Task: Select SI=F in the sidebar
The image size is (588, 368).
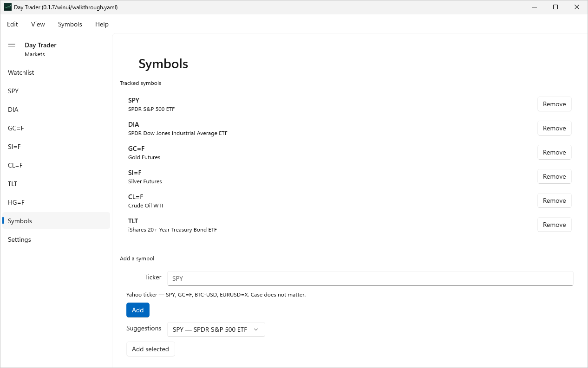Action: tap(56, 147)
